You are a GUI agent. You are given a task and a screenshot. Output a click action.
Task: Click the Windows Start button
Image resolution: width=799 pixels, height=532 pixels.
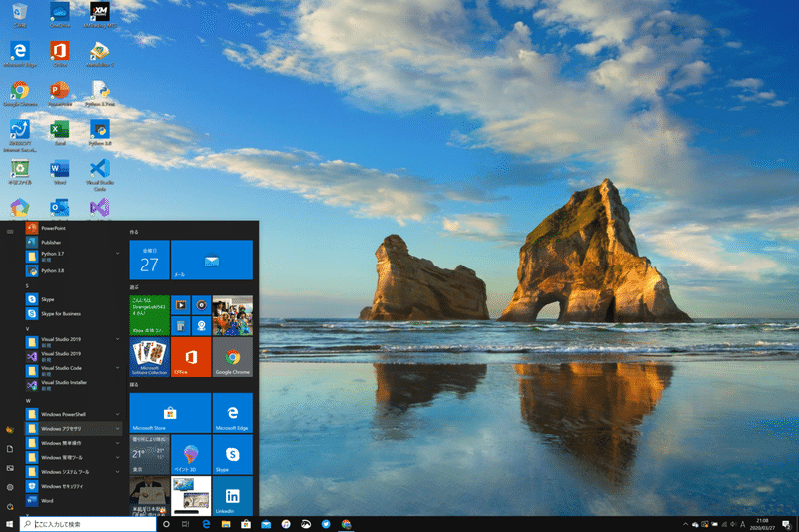point(9,524)
